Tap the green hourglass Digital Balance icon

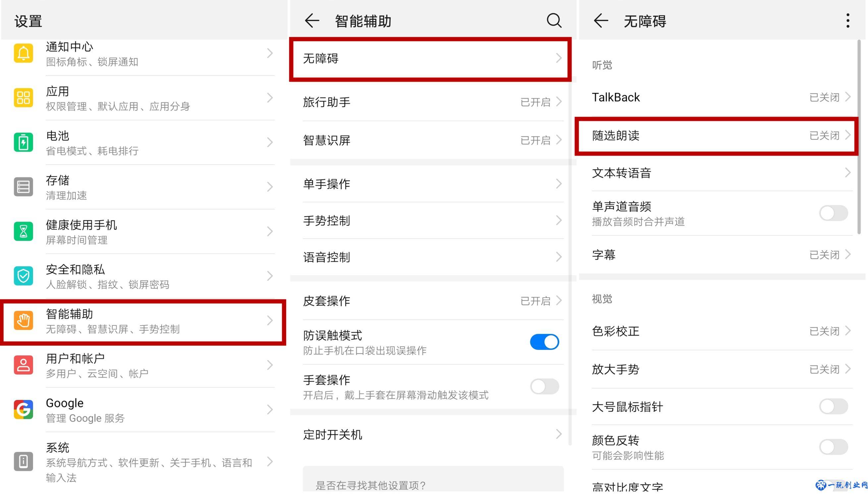[x=24, y=231]
